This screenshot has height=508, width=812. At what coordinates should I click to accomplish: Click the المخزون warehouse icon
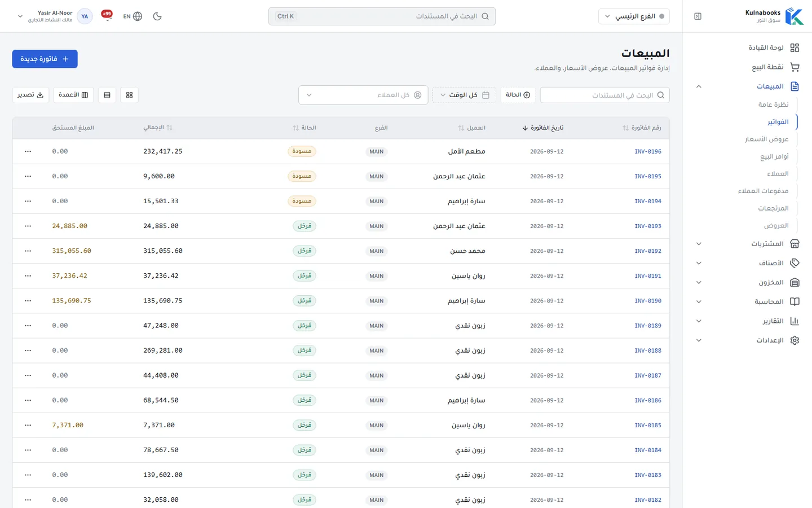(795, 282)
